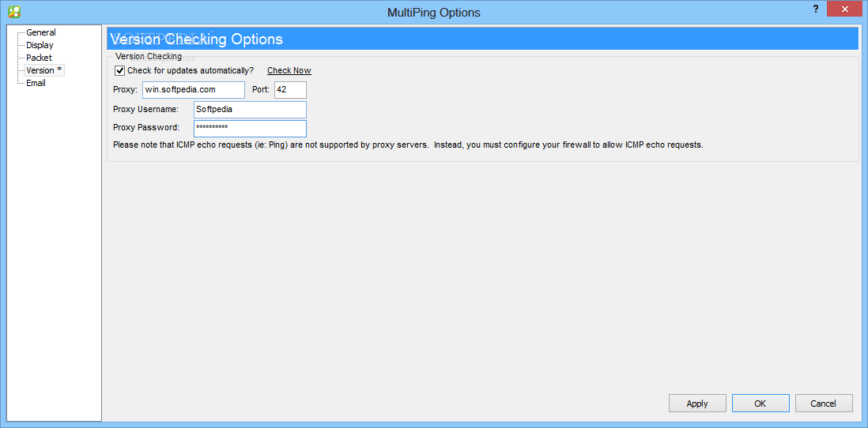The image size is (868, 428).
Task: Select General in the options tree
Action: [x=41, y=32]
